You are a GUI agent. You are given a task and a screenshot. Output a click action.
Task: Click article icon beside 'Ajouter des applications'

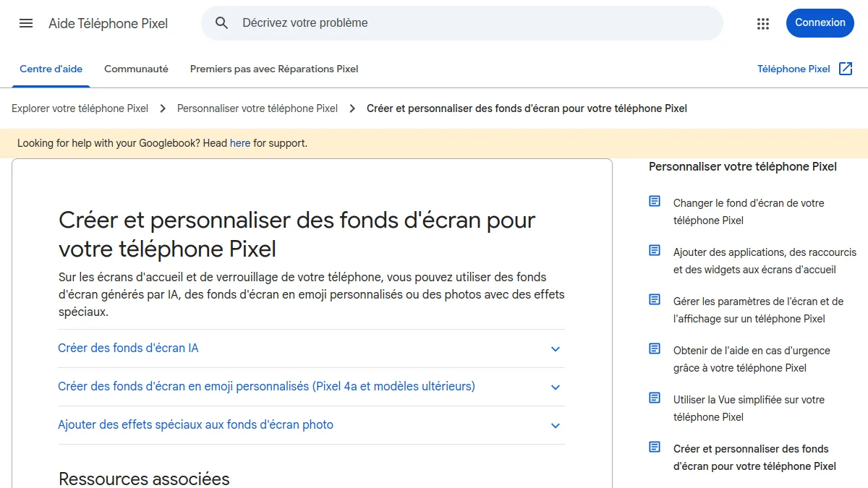pos(655,251)
